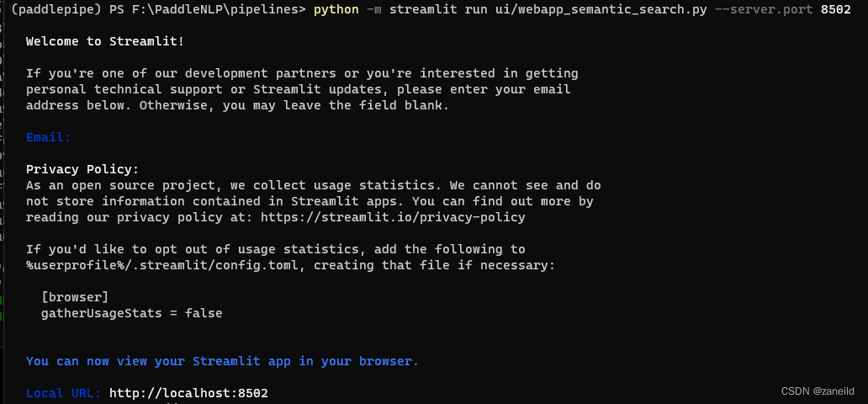The height and width of the screenshot is (404, 868).
Task: Click the '--server.port' argument in command
Action: click(764, 10)
